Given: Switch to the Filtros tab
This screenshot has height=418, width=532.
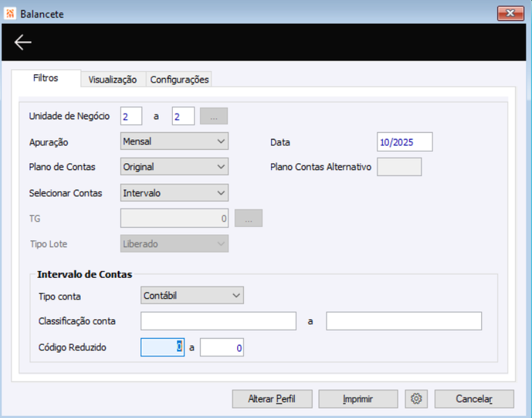Looking at the screenshot, I should pyautogui.click(x=46, y=78).
